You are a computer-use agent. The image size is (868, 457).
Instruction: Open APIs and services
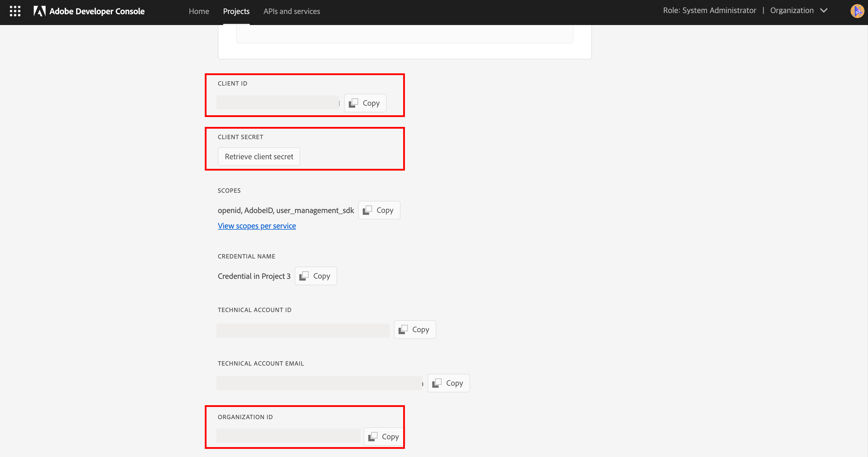292,11
